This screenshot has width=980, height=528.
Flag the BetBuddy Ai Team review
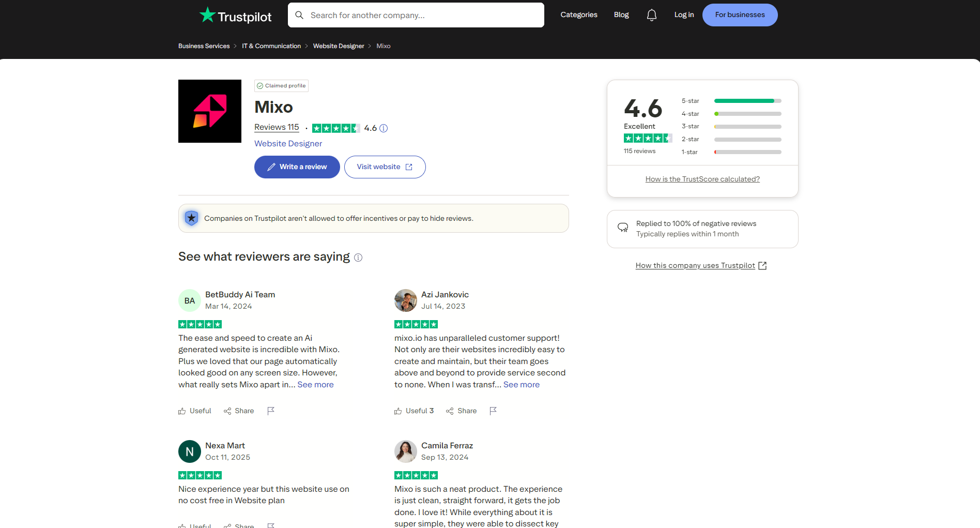(x=270, y=411)
